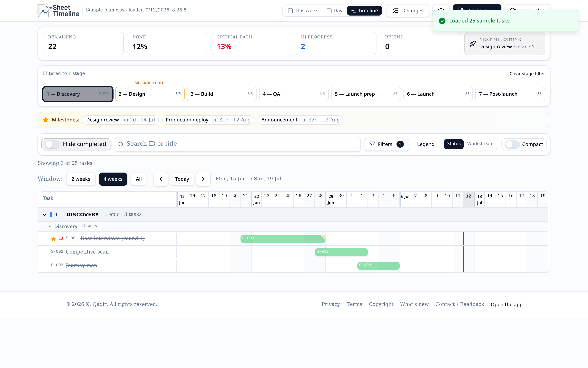Select the 4 — QA stage
Image resolution: width=588 pixels, height=368 pixels.
(x=294, y=94)
